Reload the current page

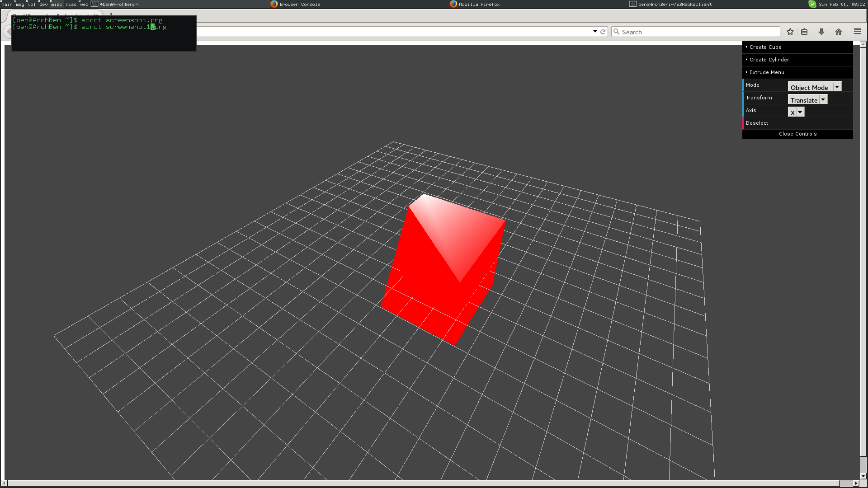[603, 32]
